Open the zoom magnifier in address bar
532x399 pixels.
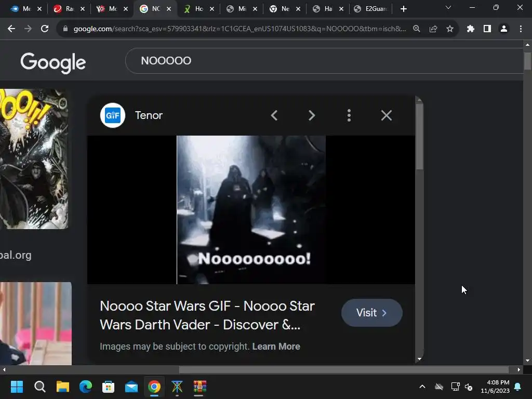tap(417, 29)
